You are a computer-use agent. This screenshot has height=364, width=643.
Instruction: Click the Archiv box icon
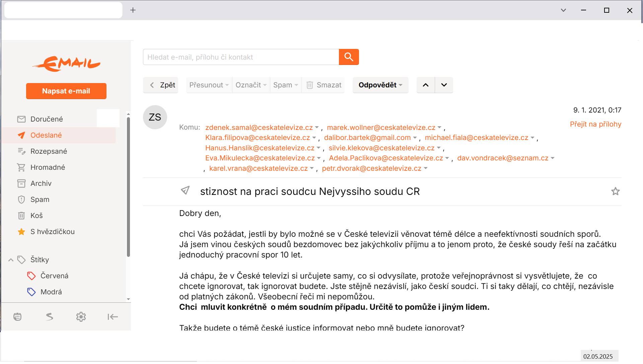[x=21, y=184]
